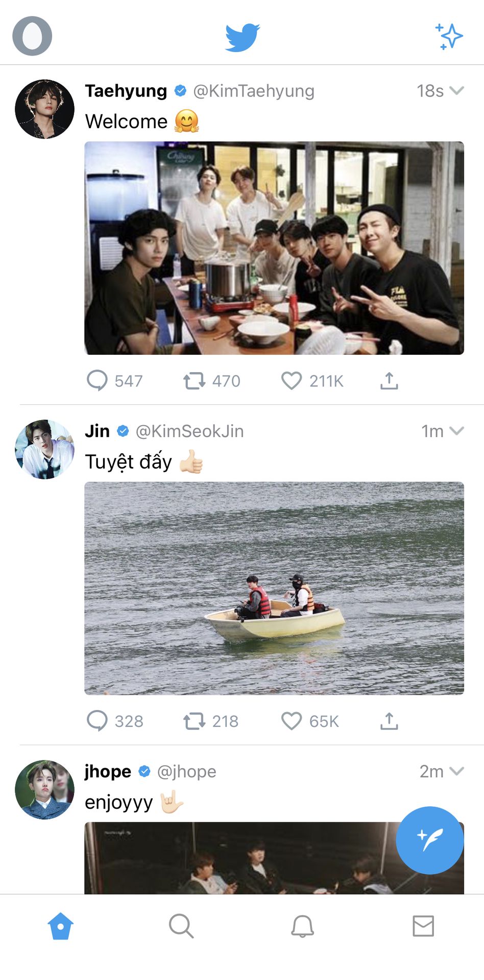Tap the compose tweet floating button

430,840
